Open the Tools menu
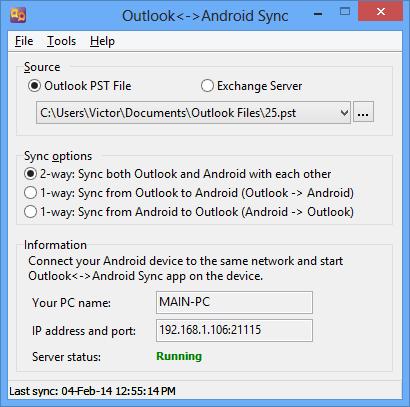The height and width of the screenshot is (407, 410). coord(61,41)
